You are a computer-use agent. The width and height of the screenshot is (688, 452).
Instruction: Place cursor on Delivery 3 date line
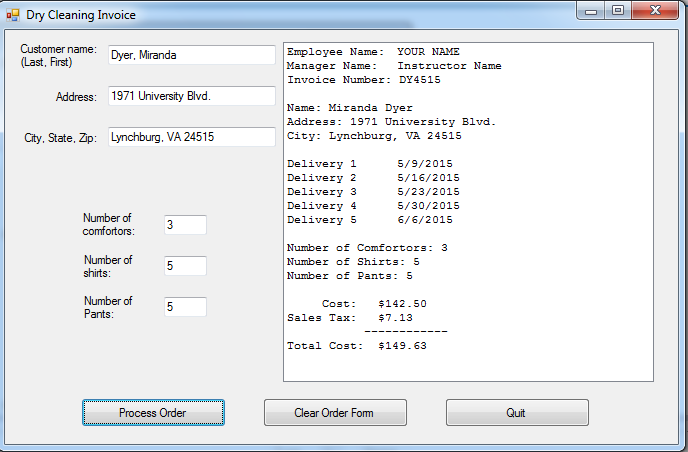coord(372,192)
